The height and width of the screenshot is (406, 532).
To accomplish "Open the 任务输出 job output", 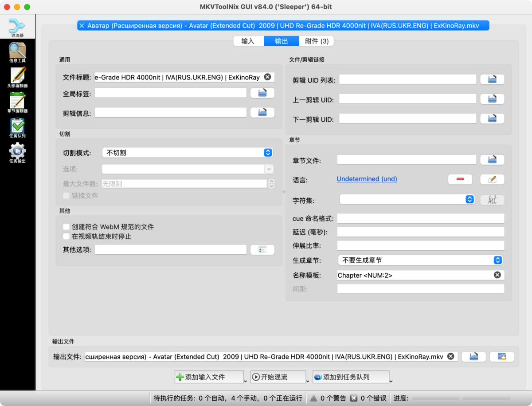I will (17, 154).
